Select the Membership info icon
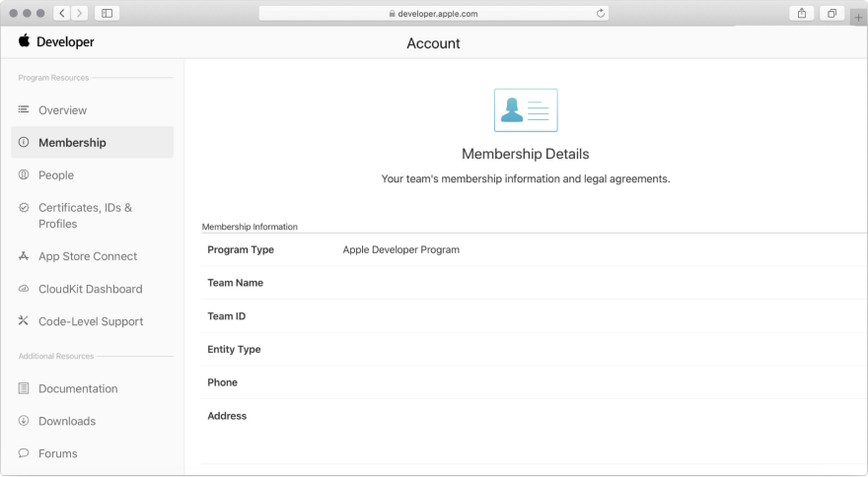The image size is (868, 477). click(x=24, y=142)
